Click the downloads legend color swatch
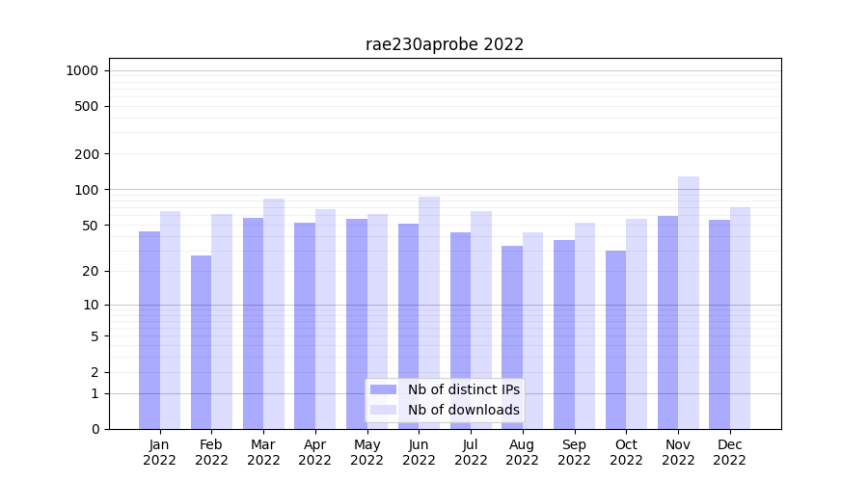 pos(383,410)
